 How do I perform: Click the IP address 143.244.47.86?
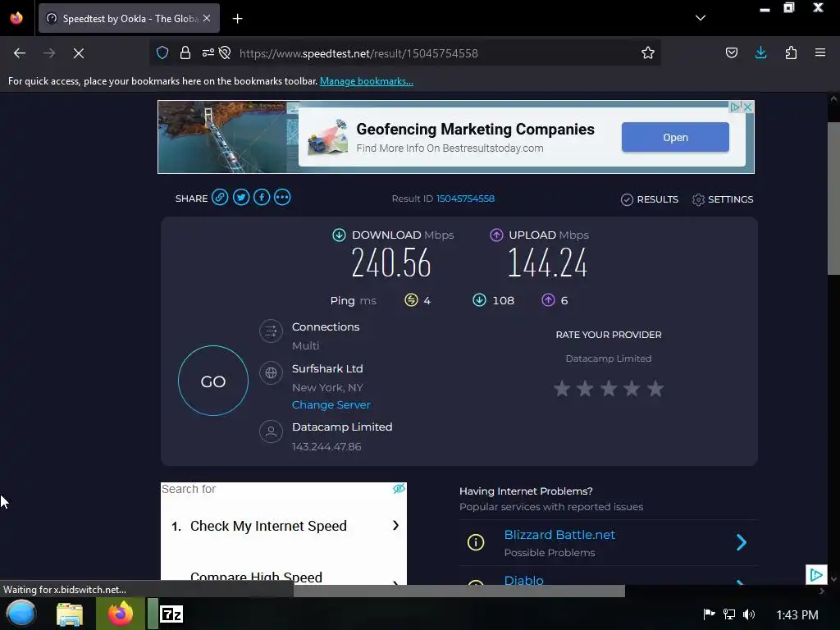tap(326, 447)
